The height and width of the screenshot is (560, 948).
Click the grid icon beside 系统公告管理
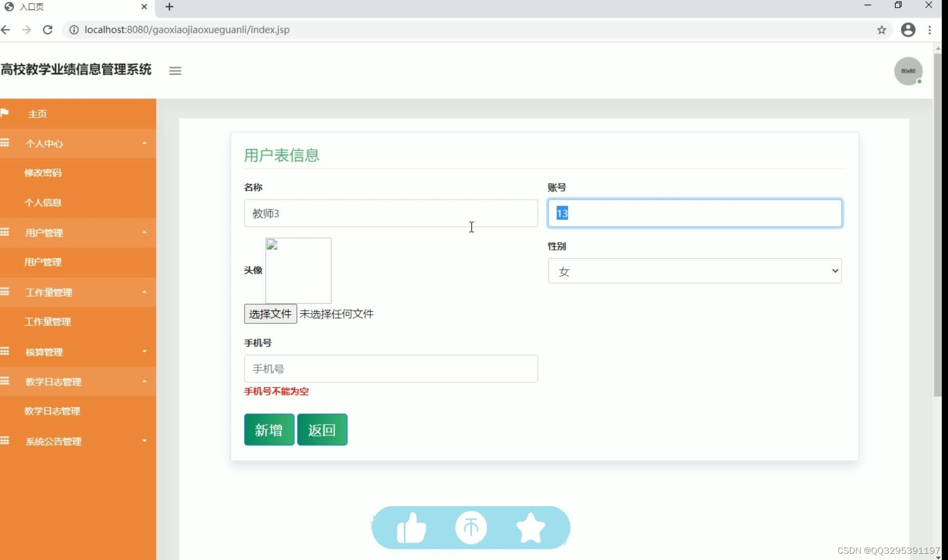pyautogui.click(x=5, y=440)
